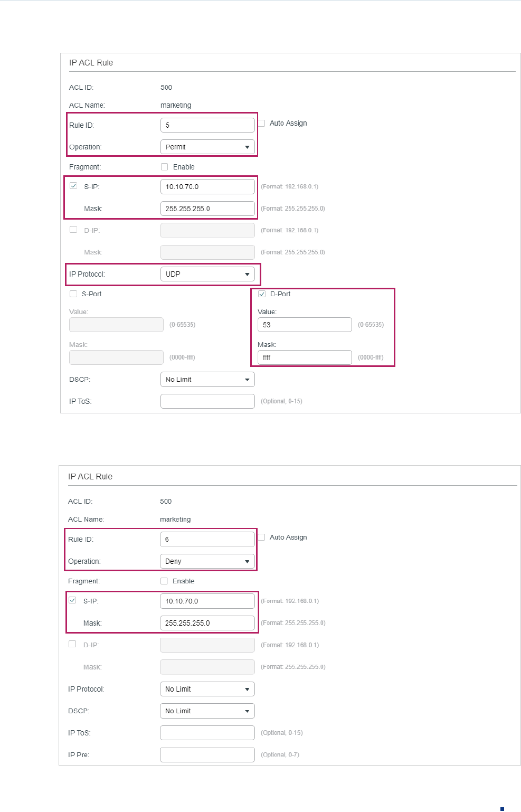This screenshot has width=521, height=812.
Task: Uncheck S-IP checkbox in first rule
Action: click(73, 186)
